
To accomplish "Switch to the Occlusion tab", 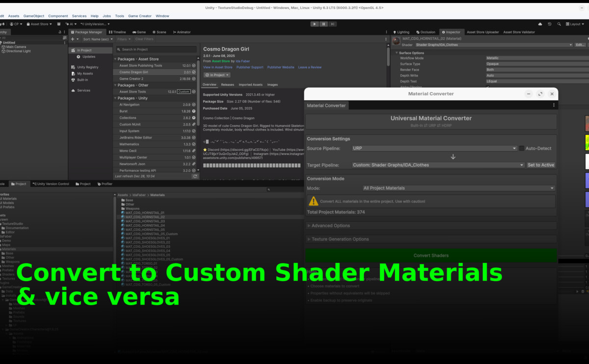I will tap(425, 32).
